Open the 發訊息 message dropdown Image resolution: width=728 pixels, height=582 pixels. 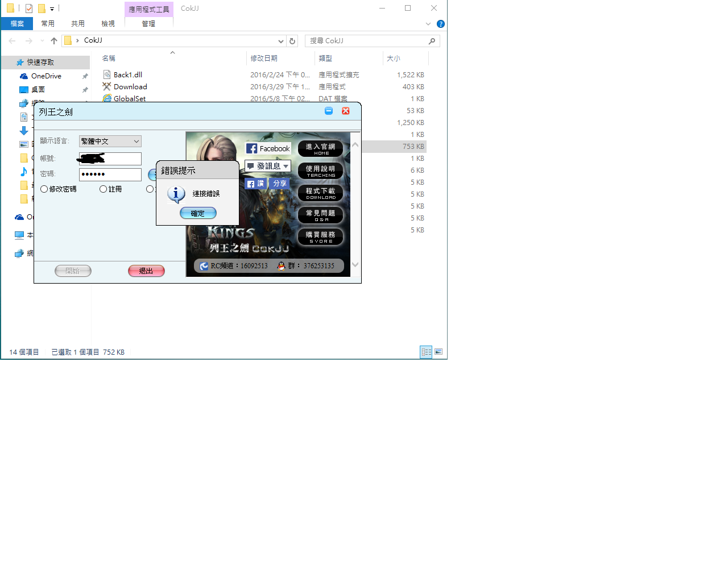click(x=268, y=166)
